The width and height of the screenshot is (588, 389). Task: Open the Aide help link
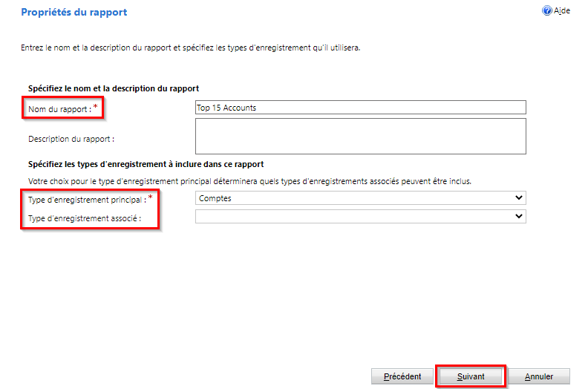(562, 11)
